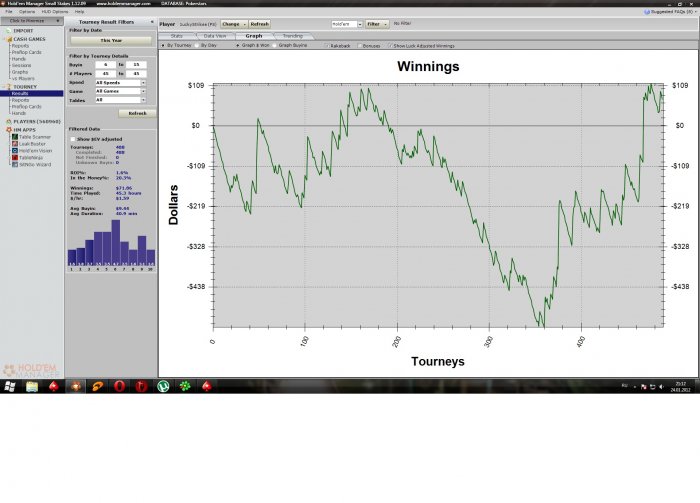Select the Cash Games folder icon
Viewport: 700px width, 503px height.
[x=8, y=39]
